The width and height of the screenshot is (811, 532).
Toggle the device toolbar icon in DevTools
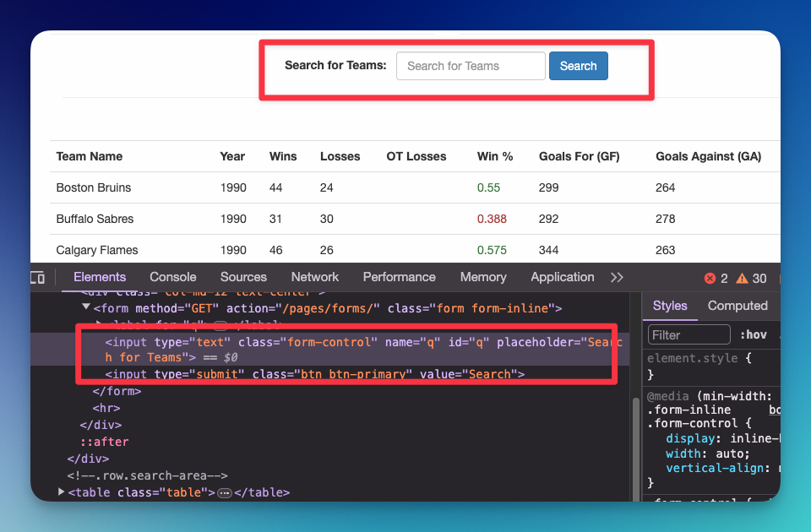(x=37, y=278)
